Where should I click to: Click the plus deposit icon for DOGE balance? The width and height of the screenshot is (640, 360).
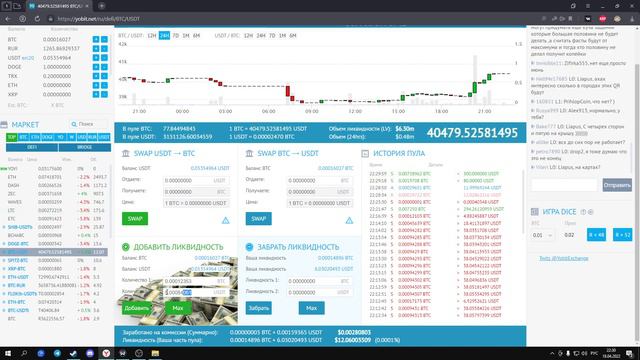coord(96,67)
